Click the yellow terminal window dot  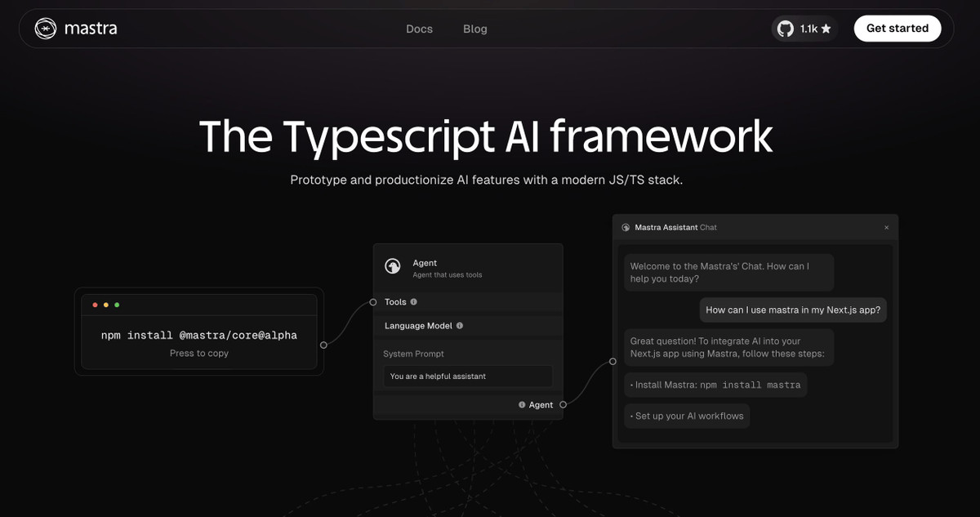[106, 305]
